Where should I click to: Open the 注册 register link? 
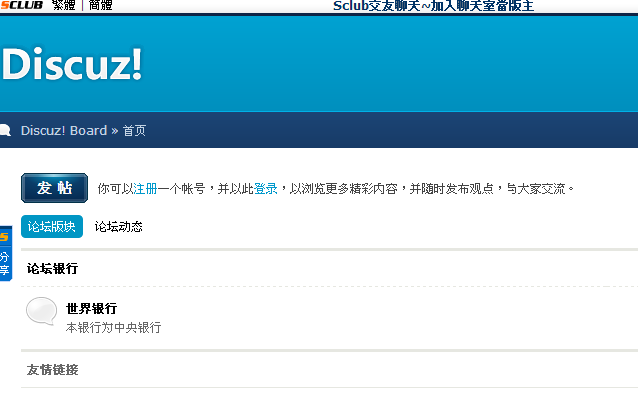click(x=145, y=189)
